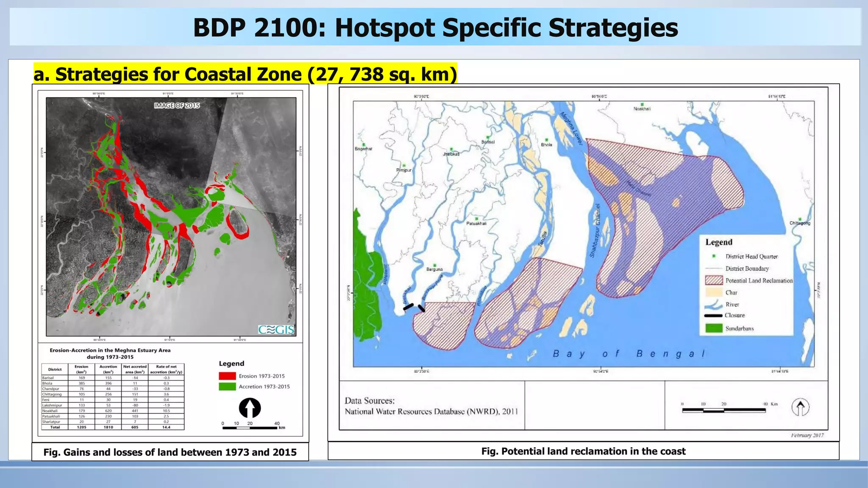Click the red Erosion 1973-2015 legend swatch
This screenshot has height=488, width=868.
(x=227, y=376)
